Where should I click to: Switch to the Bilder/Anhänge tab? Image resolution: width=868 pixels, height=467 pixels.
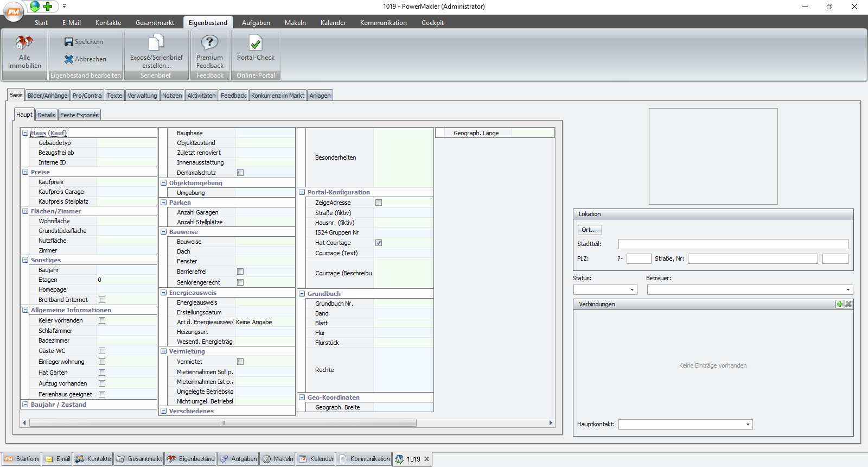click(48, 96)
